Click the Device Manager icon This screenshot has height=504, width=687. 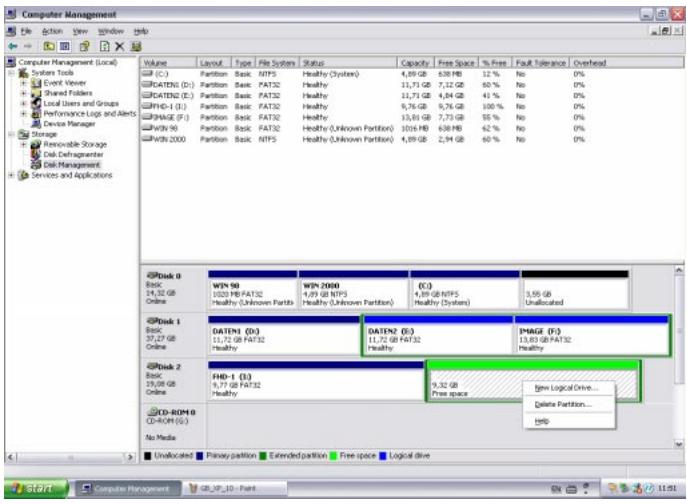[36, 124]
